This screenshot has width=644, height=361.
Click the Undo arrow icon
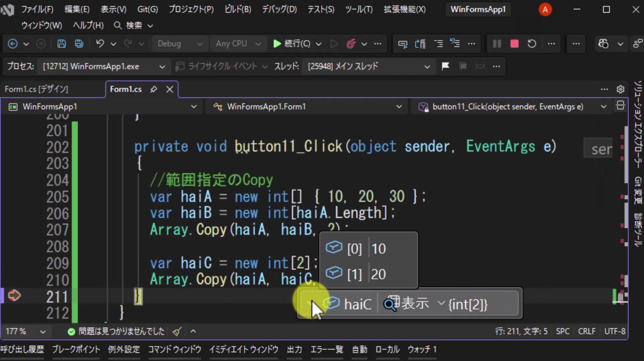(x=100, y=44)
